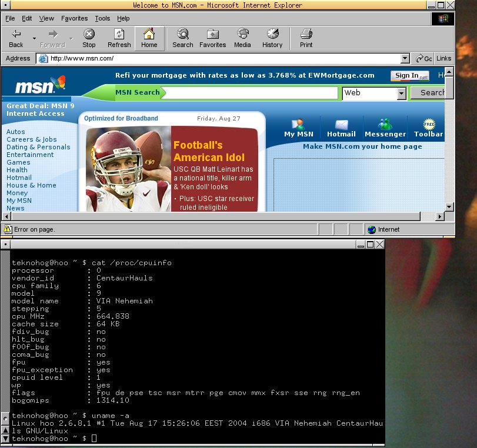Open the Edit menu
This screenshot has height=448, width=477.
[x=27, y=18]
